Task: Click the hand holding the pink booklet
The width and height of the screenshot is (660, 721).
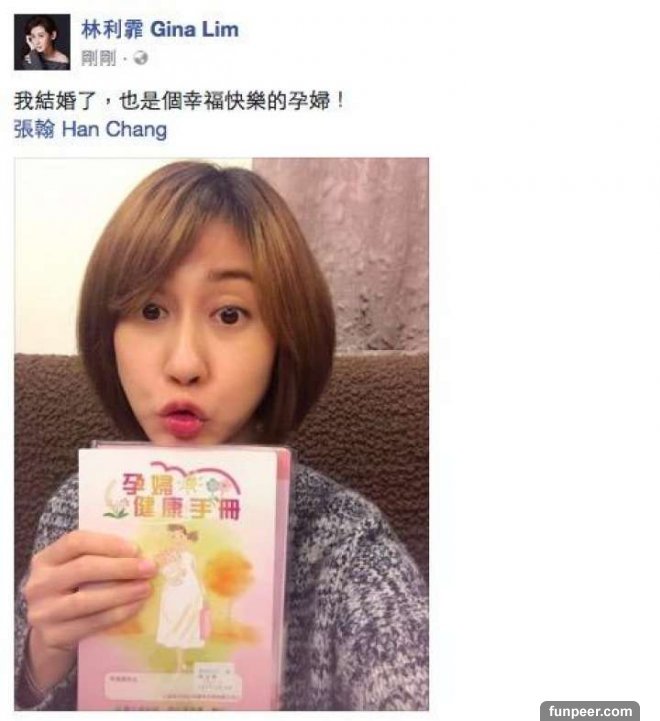Action: point(87,593)
